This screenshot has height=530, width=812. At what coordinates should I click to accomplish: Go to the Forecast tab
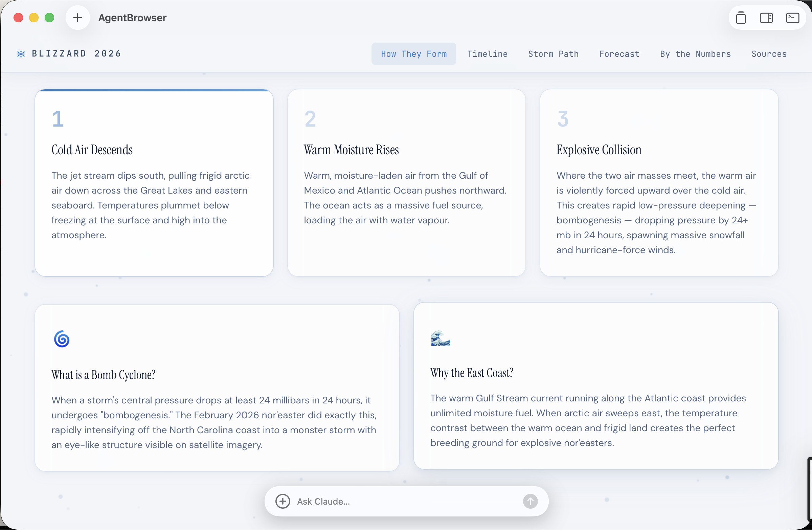pos(619,54)
